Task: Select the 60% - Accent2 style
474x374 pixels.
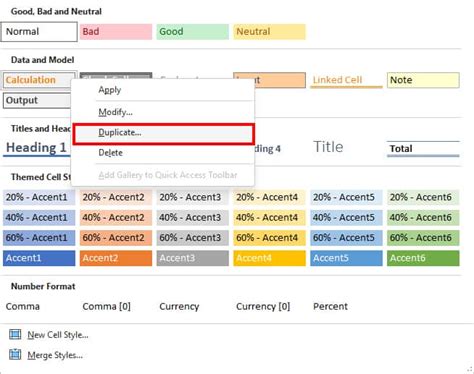Action: click(x=116, y=238)
